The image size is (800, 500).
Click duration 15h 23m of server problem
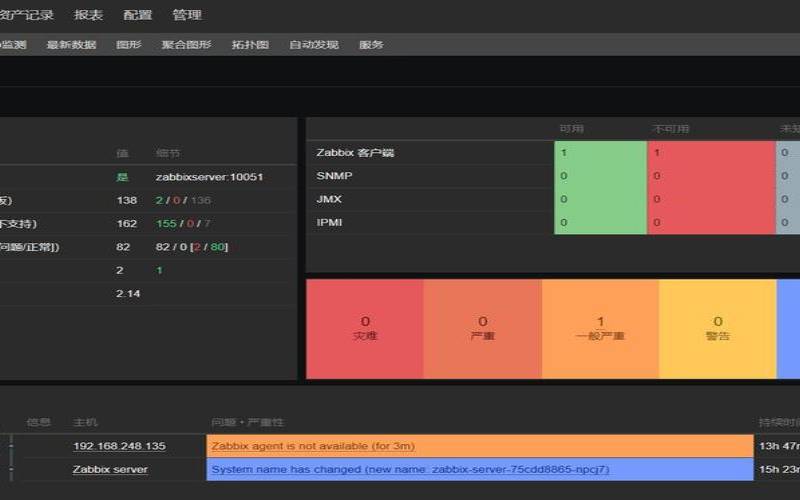779,469
